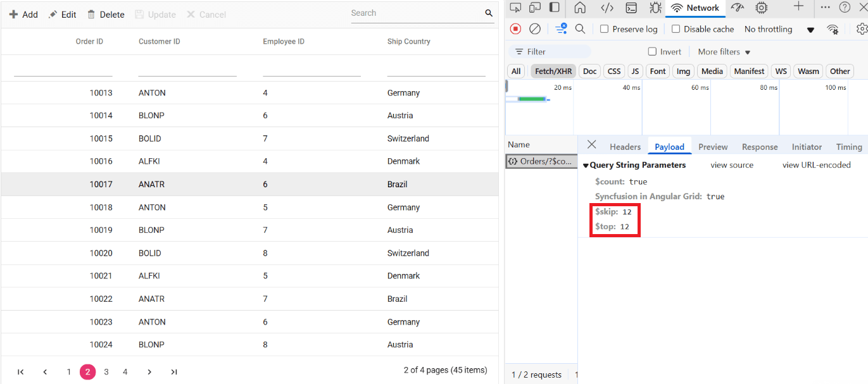This screenshot has width=868, height=384.
Task: Open the Elements panel code icon
Action: tap(607, 8)
